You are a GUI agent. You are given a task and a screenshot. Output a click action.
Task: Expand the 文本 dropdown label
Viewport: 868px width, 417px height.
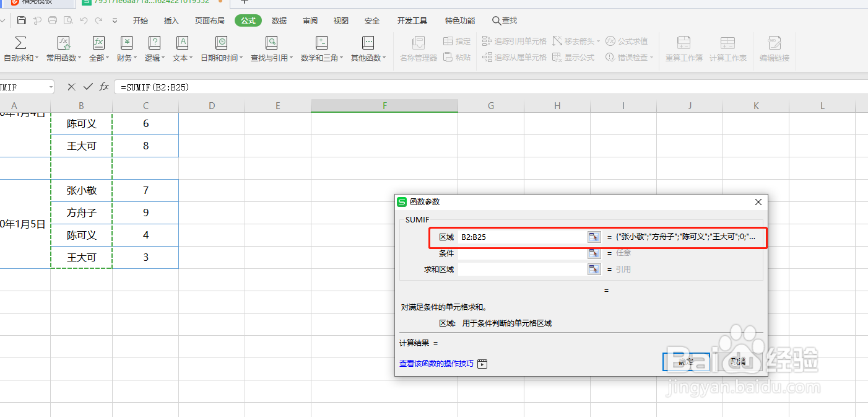tap(182, 58)
